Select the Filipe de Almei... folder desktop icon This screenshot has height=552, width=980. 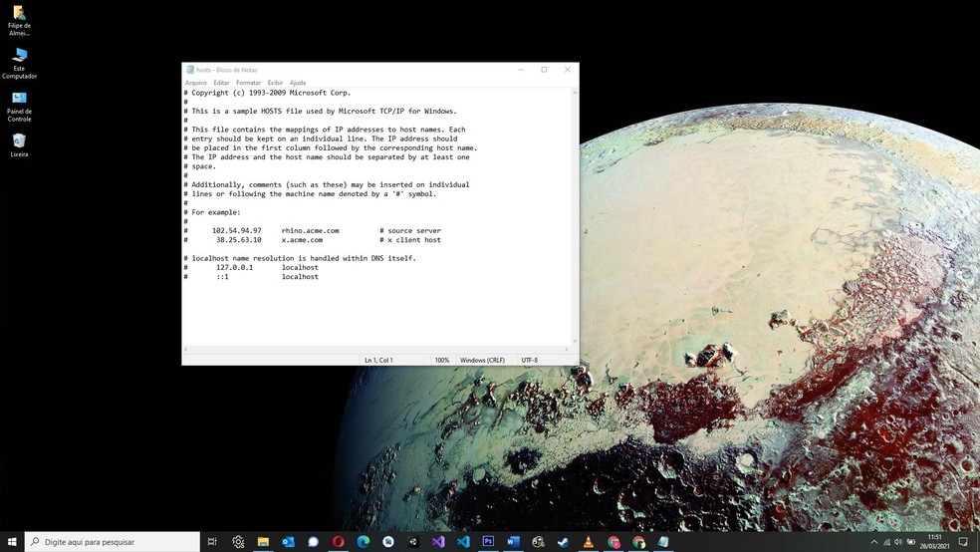tap(19, 21)
